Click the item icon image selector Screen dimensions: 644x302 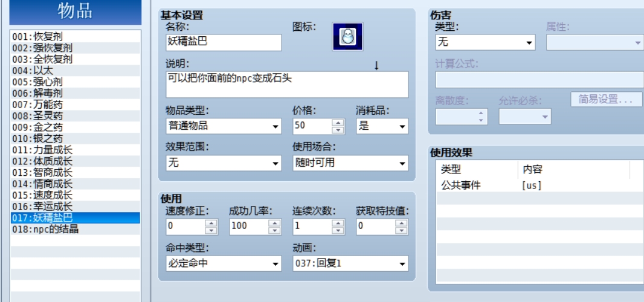[347, 37]
